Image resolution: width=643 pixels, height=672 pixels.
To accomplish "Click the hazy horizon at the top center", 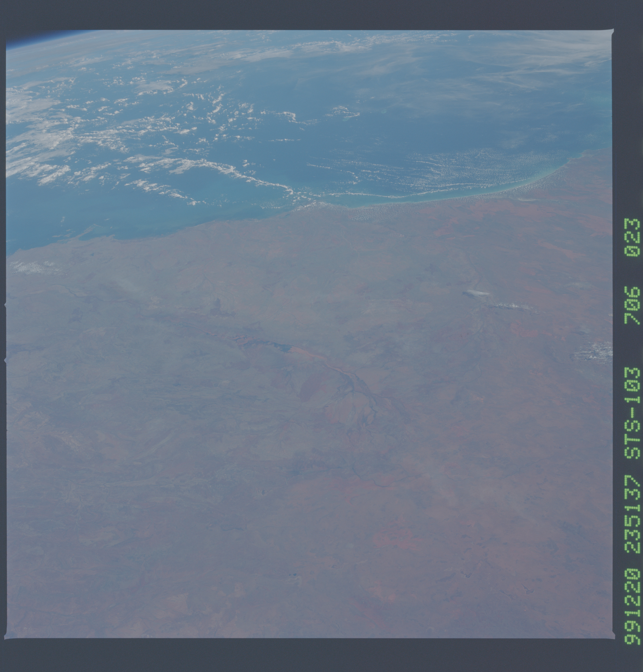I will click(308, 38).
